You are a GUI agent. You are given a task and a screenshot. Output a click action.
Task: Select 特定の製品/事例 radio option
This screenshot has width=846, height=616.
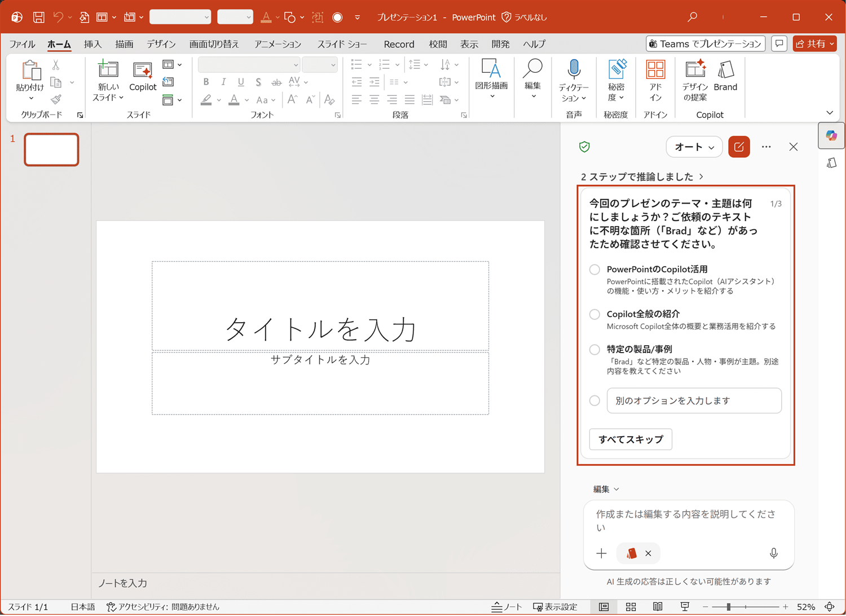tap(594, 350)
